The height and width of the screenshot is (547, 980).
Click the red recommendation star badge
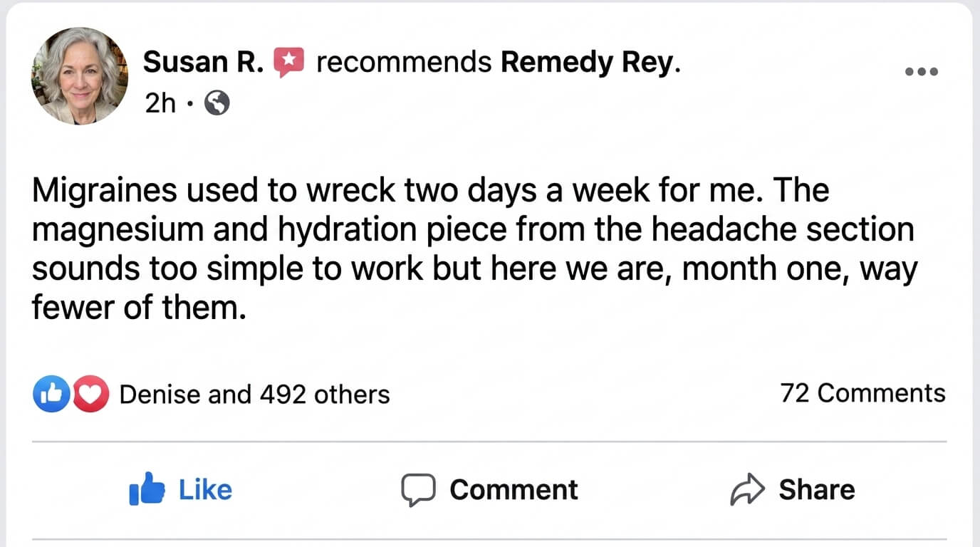(x=289, y=63)
